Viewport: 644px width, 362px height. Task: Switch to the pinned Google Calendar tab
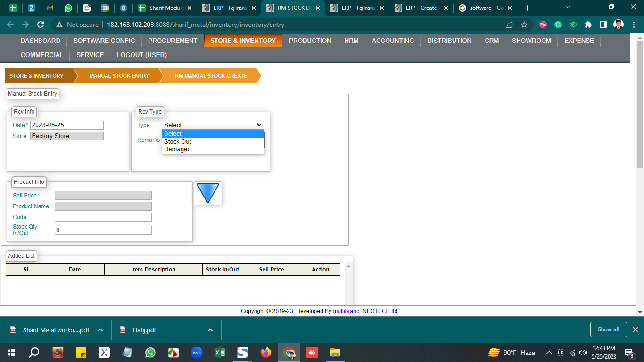(105, 8)
